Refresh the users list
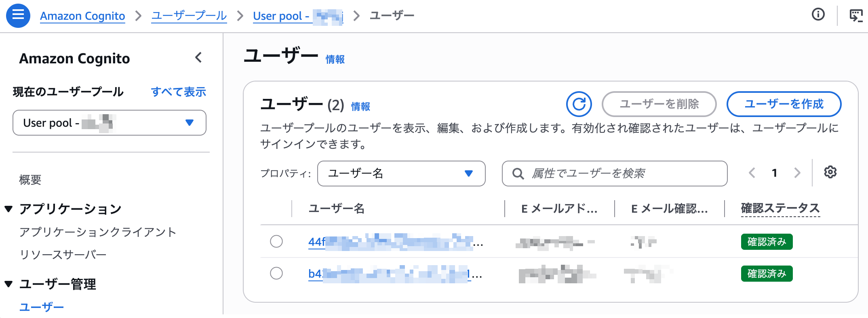868x318 pixels. [x=579, y=104]
